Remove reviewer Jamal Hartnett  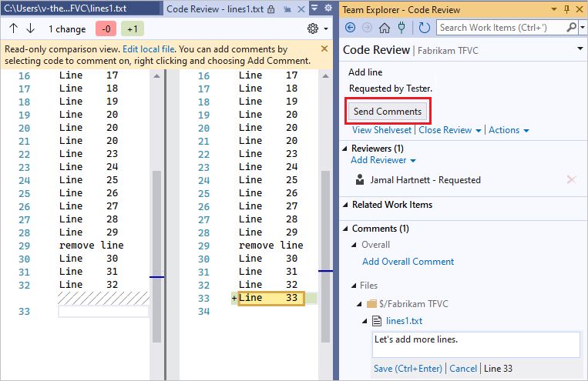coord(571,180)
